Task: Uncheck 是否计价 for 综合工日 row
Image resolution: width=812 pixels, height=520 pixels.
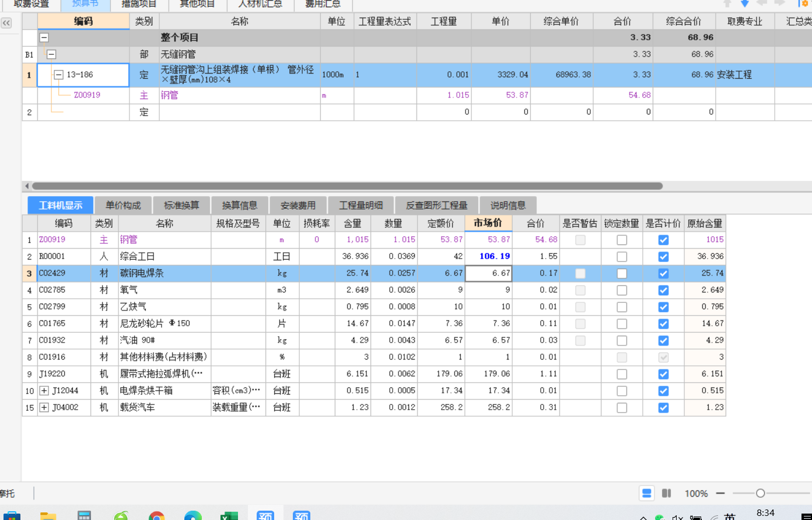Action: click(x=663, y=257)
